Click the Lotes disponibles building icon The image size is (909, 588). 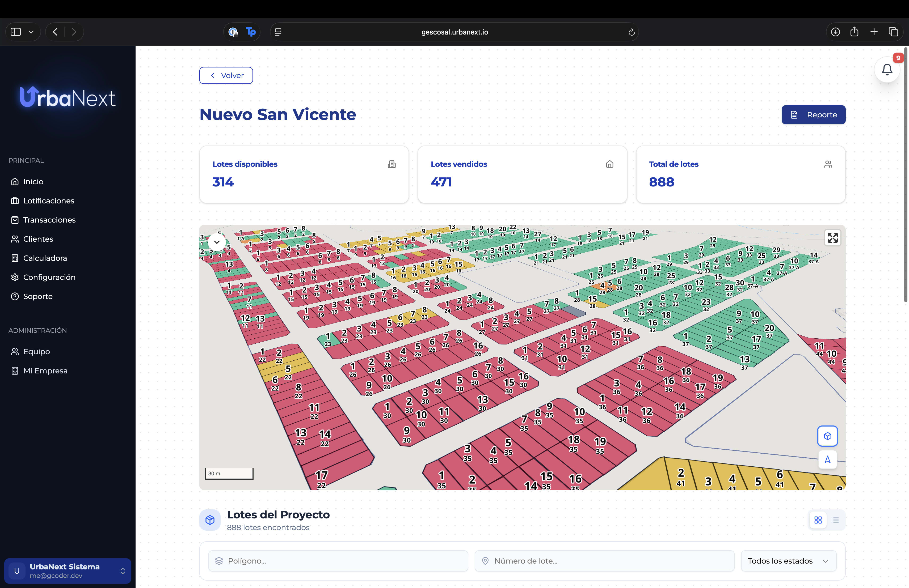coord(392,164)
